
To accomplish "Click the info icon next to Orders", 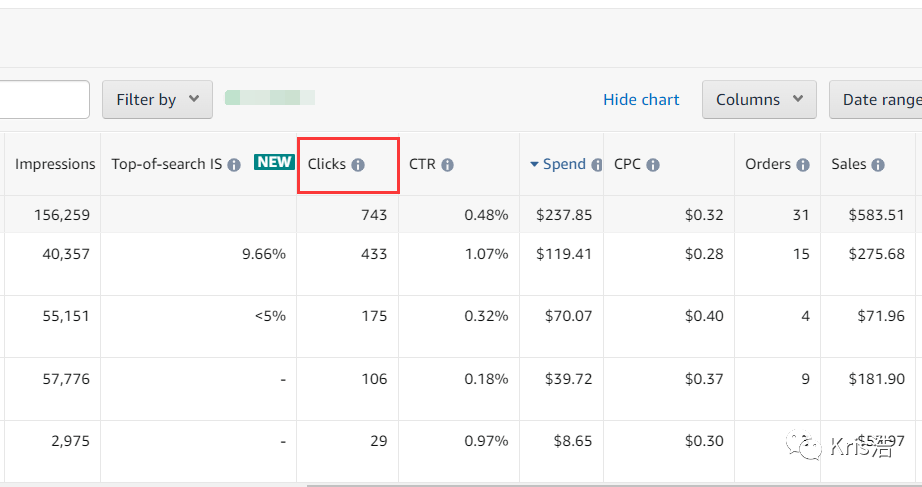I will coord(803,165).
